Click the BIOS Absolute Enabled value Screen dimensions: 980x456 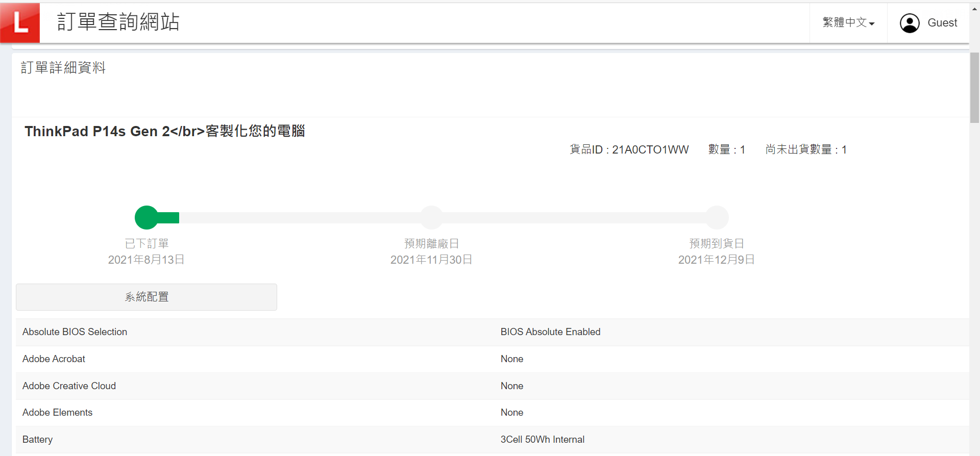click(550, 332)
